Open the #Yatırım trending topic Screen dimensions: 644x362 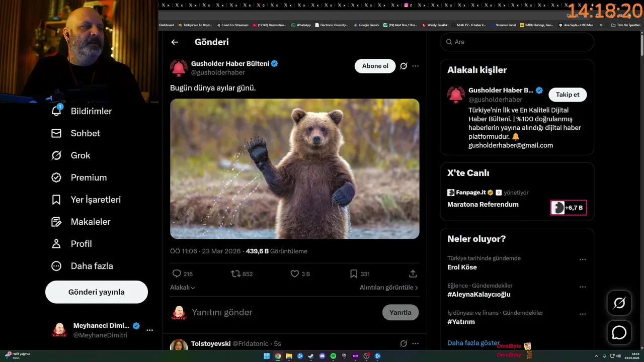point(461,322)
